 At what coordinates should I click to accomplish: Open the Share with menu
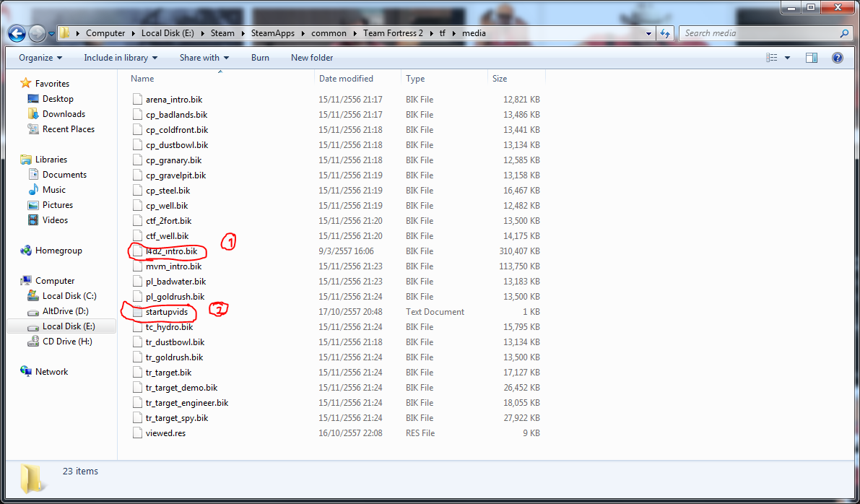tap(204, 58)
